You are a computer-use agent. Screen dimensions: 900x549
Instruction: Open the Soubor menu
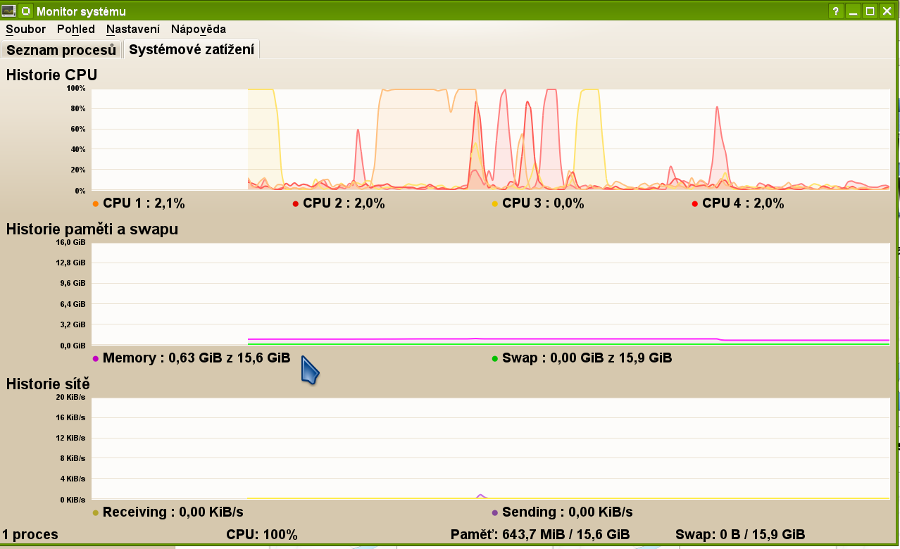coord(26,29)
